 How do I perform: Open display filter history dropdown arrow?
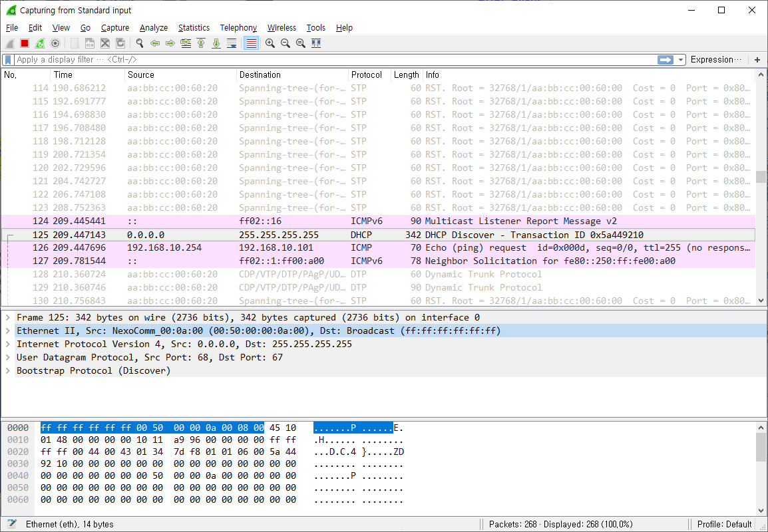coord(681,60)
